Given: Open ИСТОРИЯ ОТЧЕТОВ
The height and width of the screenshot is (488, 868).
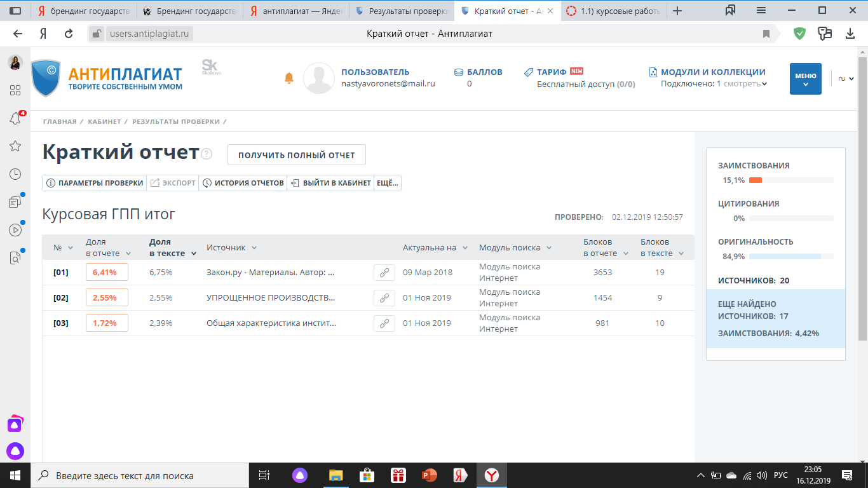Looking at the screenshot, I should pos(243,183).
